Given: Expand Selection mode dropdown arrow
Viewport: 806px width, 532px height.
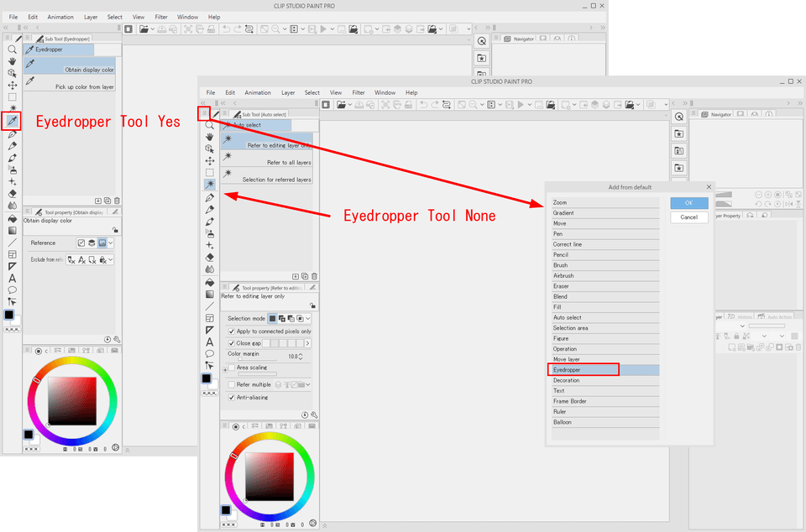Looking at the screenshot, I should (308, 318).
